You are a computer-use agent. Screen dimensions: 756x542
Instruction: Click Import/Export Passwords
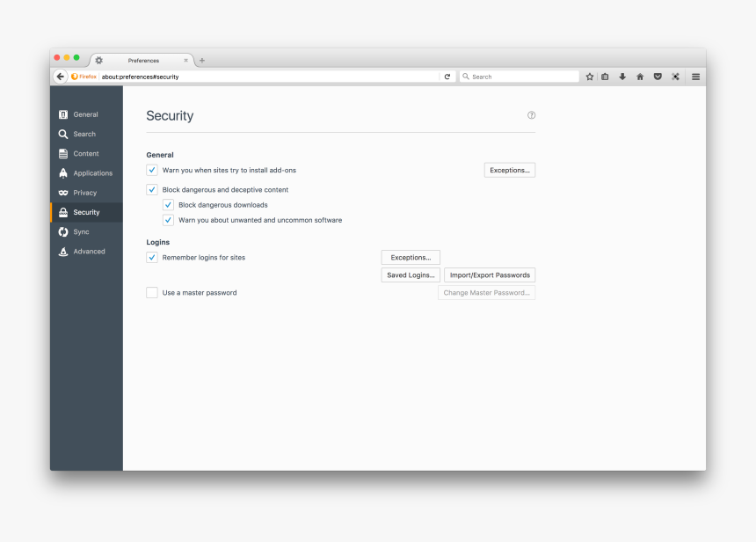click(489, 275)
